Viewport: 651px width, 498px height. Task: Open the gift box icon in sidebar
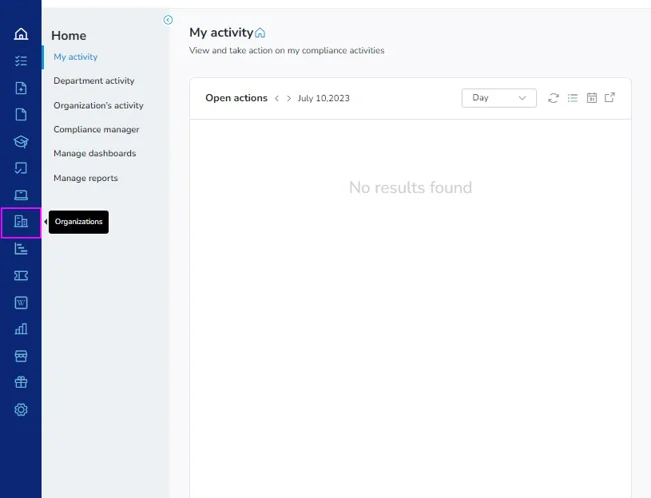[21, 382]
